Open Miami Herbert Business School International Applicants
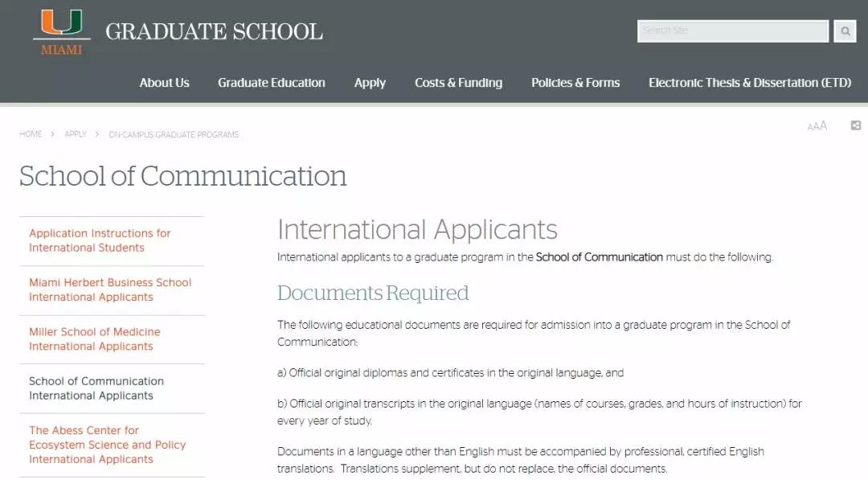868x480 pixels. click(110, 289)
